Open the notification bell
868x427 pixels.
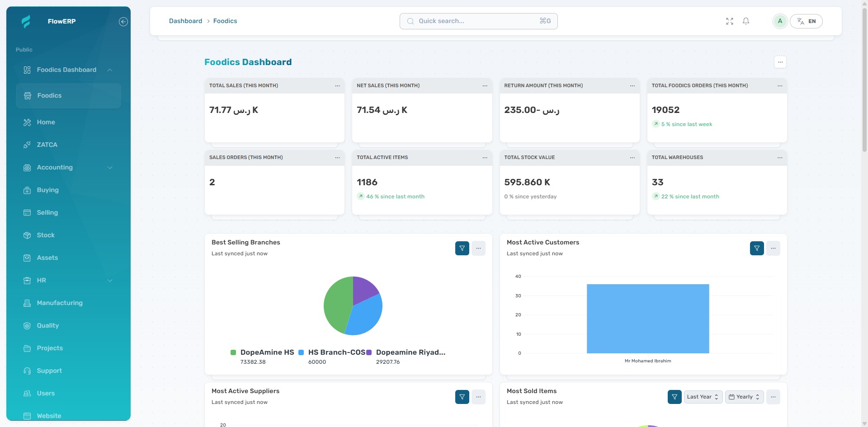point(746,21)
